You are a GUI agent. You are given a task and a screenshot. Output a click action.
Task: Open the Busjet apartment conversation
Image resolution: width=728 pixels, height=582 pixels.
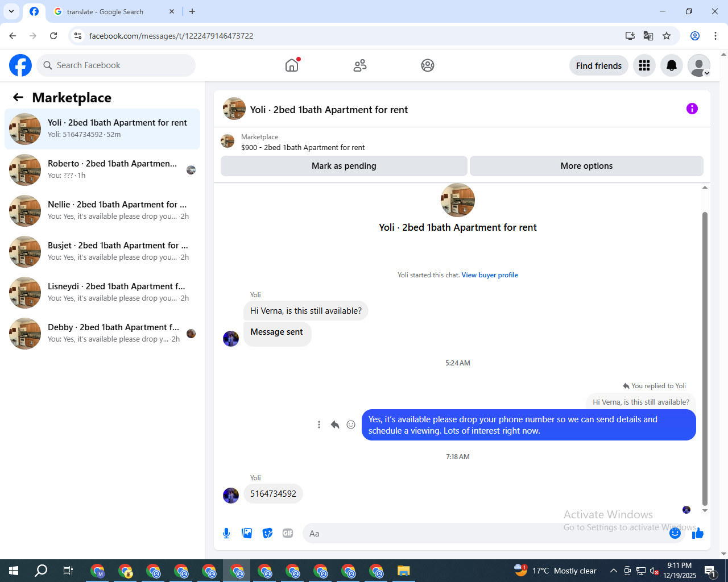(x=102, y=252)
